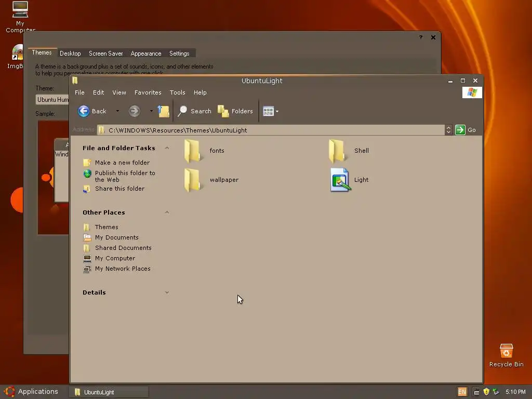Click the Theme combo box in Display Properties
Viewport: 532px width, 399px height.
click(52, 99)
